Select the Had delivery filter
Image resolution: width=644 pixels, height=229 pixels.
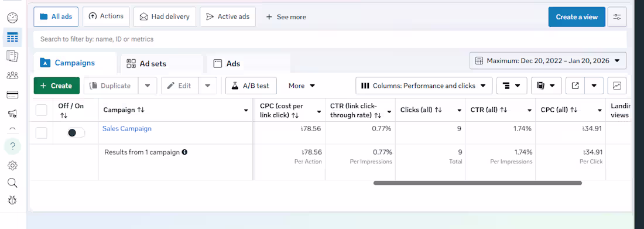pos(165,17)
